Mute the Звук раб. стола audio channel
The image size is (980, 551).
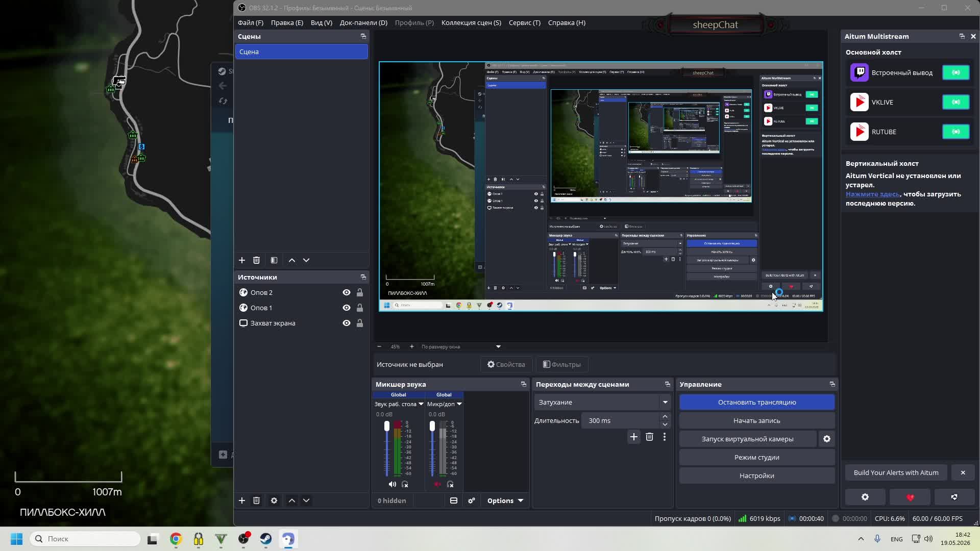392,484
